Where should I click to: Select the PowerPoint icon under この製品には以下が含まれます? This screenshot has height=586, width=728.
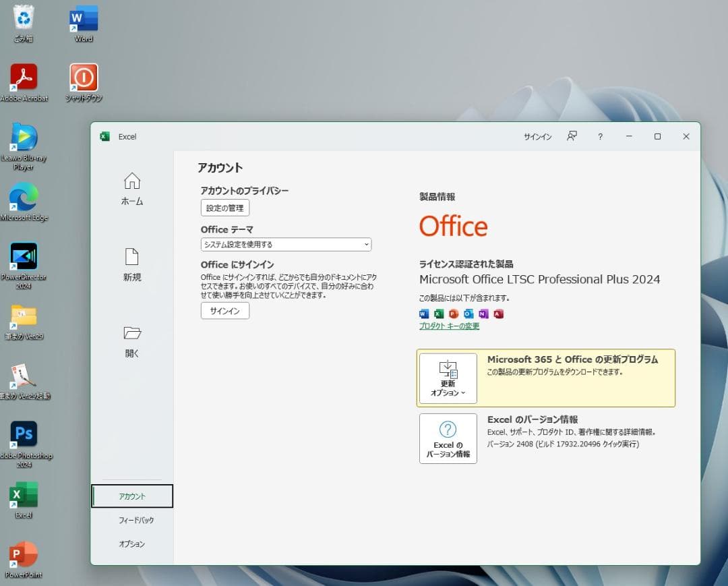454,314
